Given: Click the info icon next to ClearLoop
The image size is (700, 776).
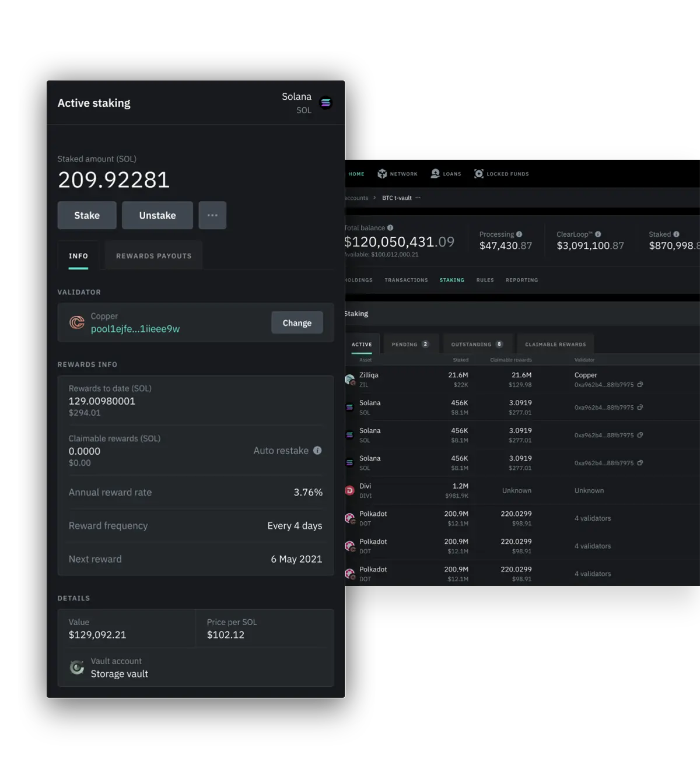Looking at the screenshot, I should point(598,234).
